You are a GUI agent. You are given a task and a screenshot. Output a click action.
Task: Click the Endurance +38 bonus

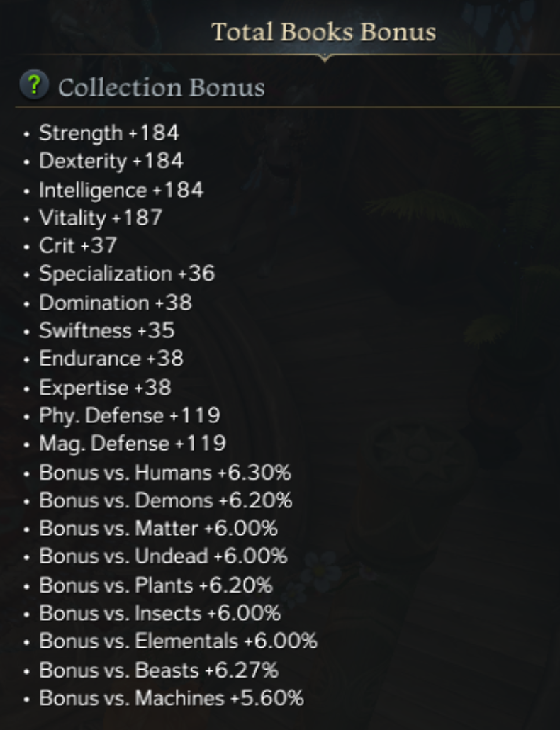click(111, 359)
